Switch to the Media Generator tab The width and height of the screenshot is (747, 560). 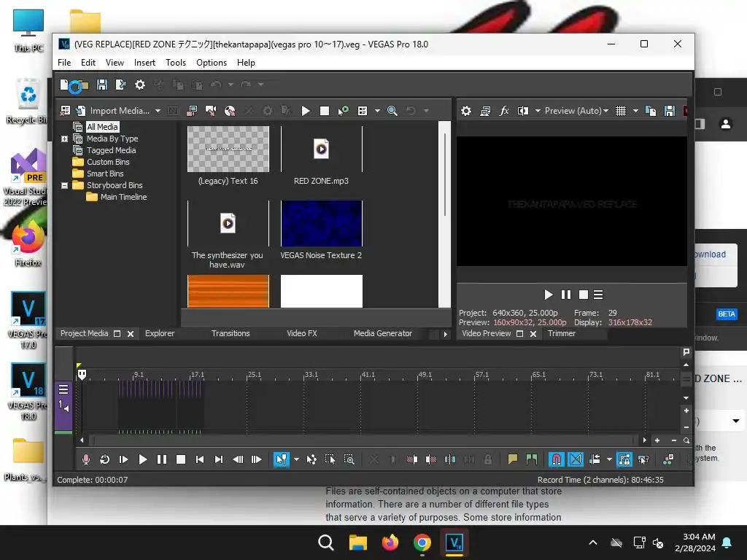(382, 333)
